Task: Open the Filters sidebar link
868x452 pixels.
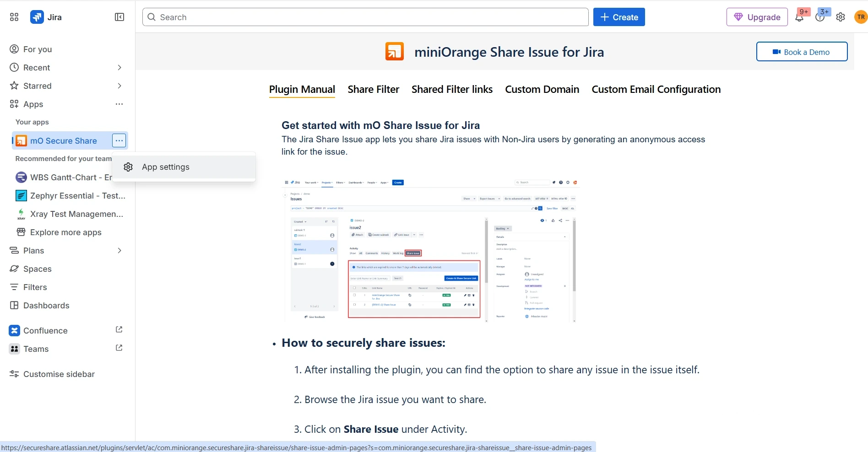Action: click(35, 287)
